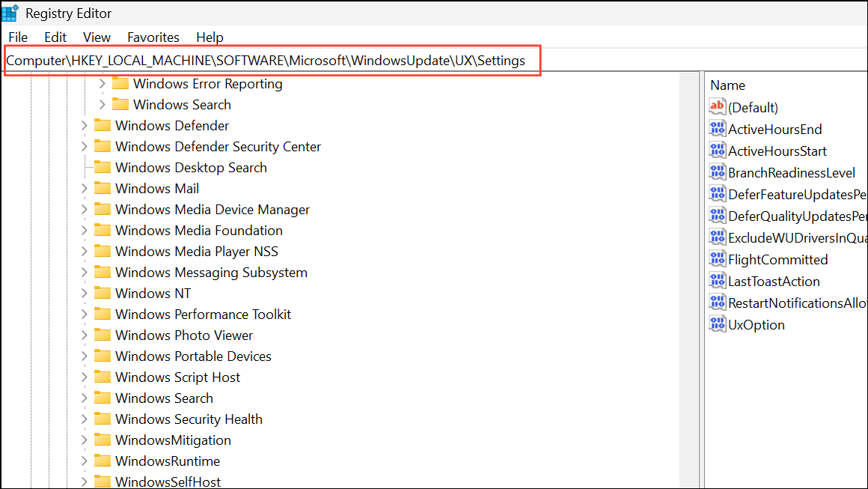Select the Windows Mail folder icon
Image resolution: width=868 pixels, height=489 pixels.
pyautogui.click(x=103, y=188)
